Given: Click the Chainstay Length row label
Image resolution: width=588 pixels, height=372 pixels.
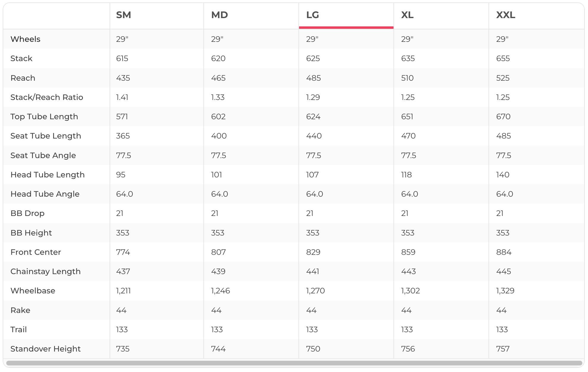Looking at the screenshot, I should coord(46,271).
